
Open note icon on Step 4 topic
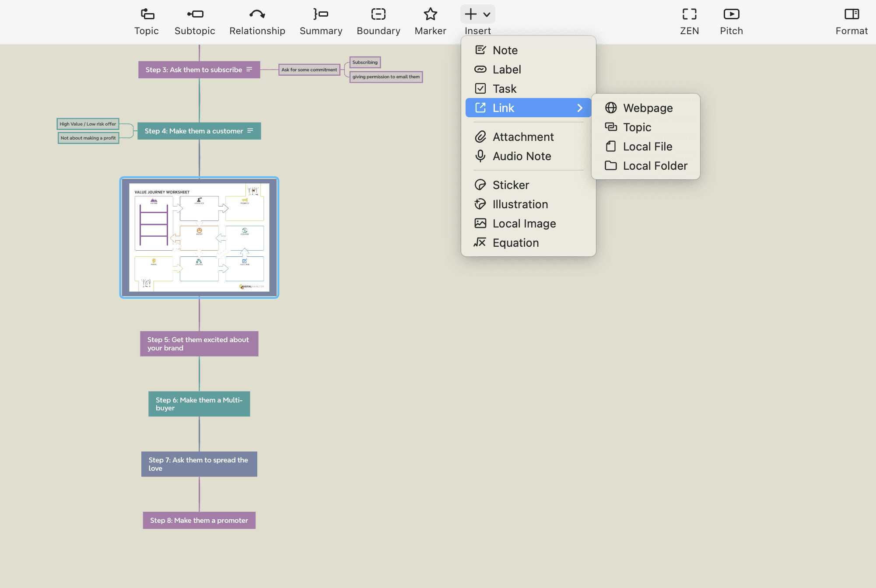(x=250, y=131)
